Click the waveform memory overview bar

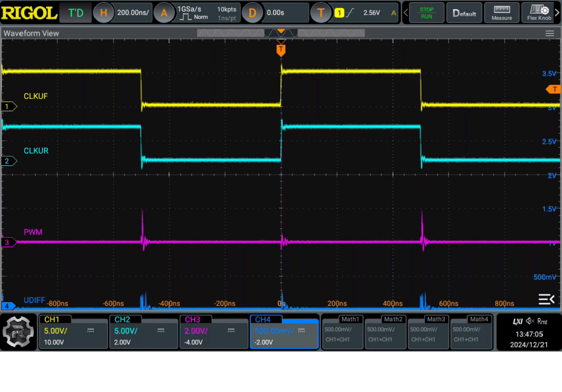(281, 33)
